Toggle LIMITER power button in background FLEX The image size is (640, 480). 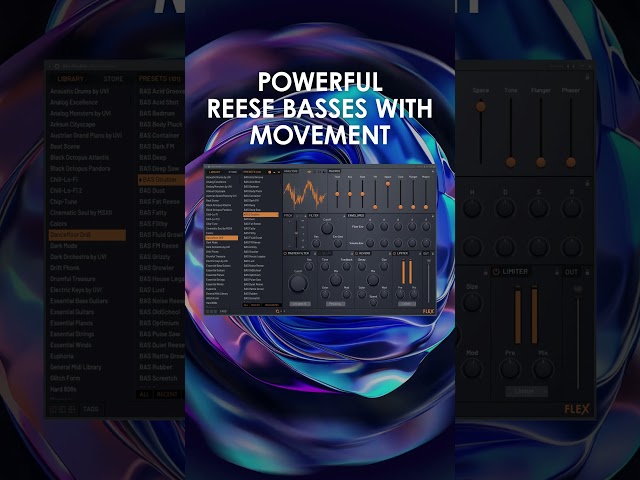click(x=496, y=271)
